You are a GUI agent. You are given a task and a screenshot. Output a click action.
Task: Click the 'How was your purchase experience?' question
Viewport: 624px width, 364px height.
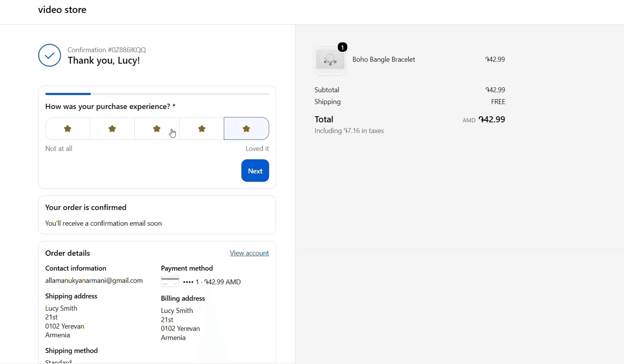click(110, 106)
